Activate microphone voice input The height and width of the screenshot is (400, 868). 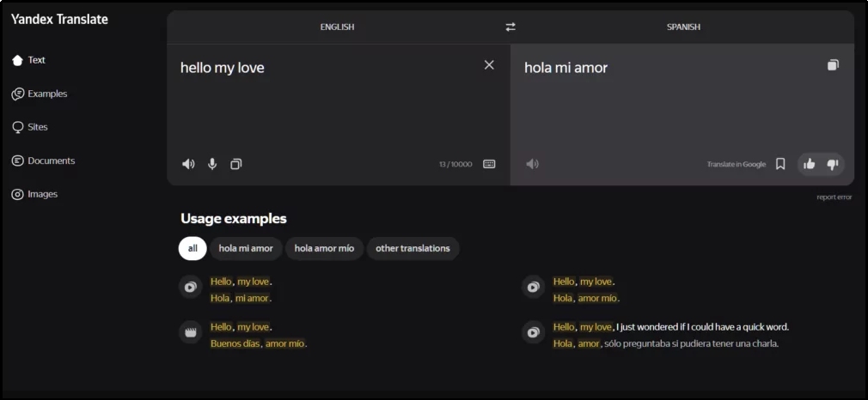point(212,164)
